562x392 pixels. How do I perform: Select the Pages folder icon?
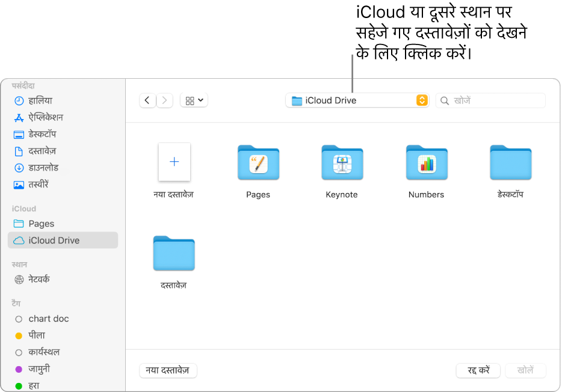pos(258,162)
